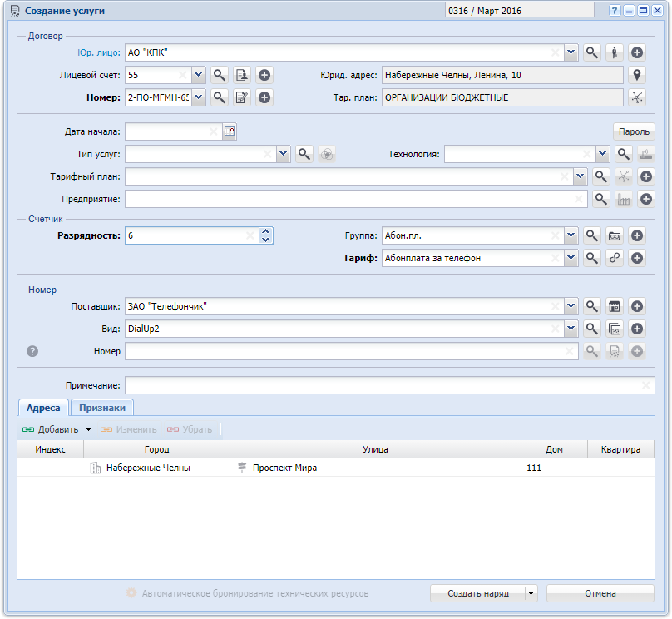Click help question mark near Номер field
The height and width of the screenshot is (619, 672).
click(32, 351)
